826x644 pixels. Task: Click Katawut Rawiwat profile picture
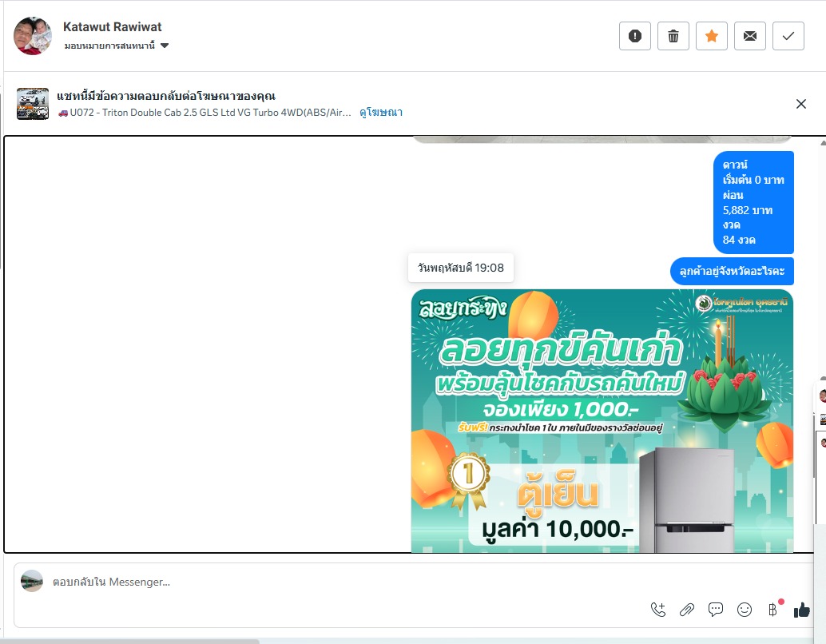33,35
